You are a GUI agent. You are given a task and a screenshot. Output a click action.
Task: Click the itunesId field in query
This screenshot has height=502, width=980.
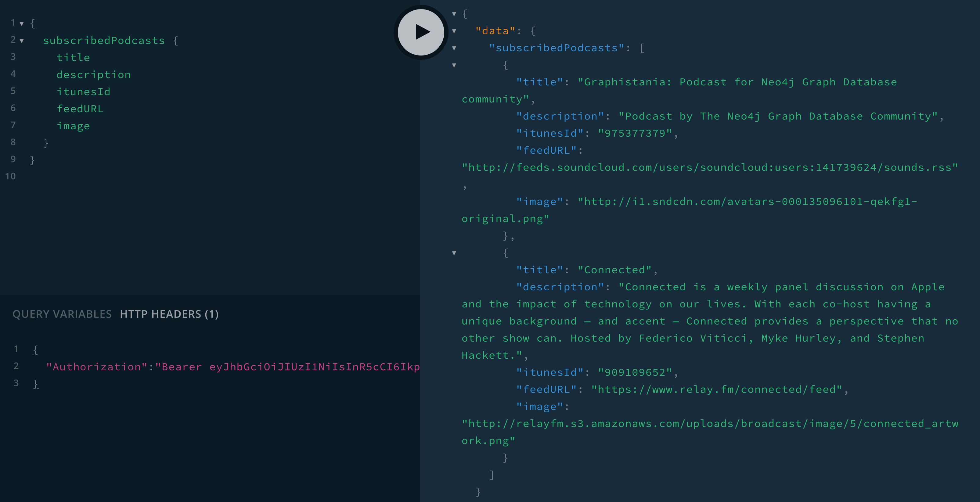point(83,92)
